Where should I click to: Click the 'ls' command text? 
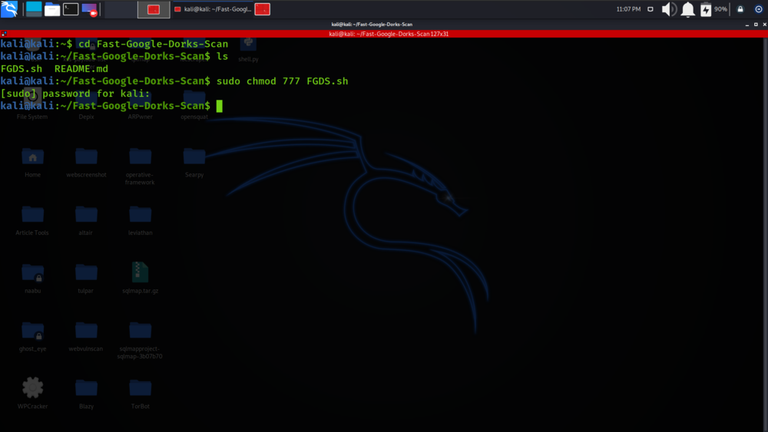tap(222, 56)
